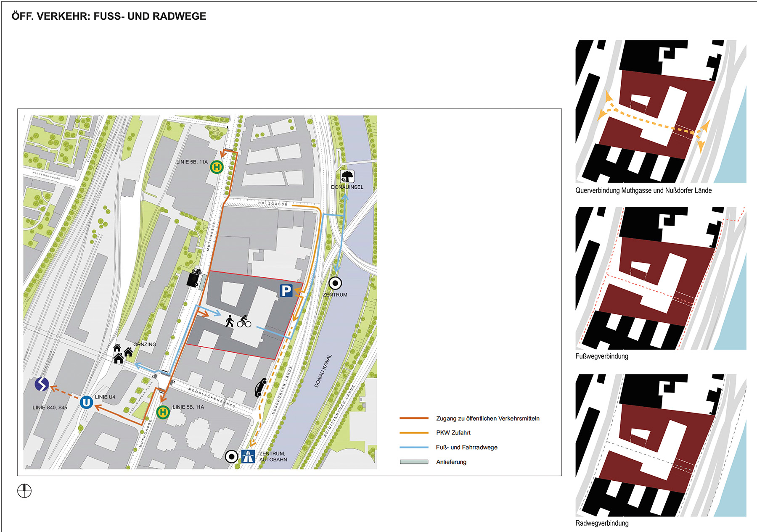Select the bus stop H icon near Mooslackengasse
This screenshot has width=757, height=532.
[x=163, y=412]
